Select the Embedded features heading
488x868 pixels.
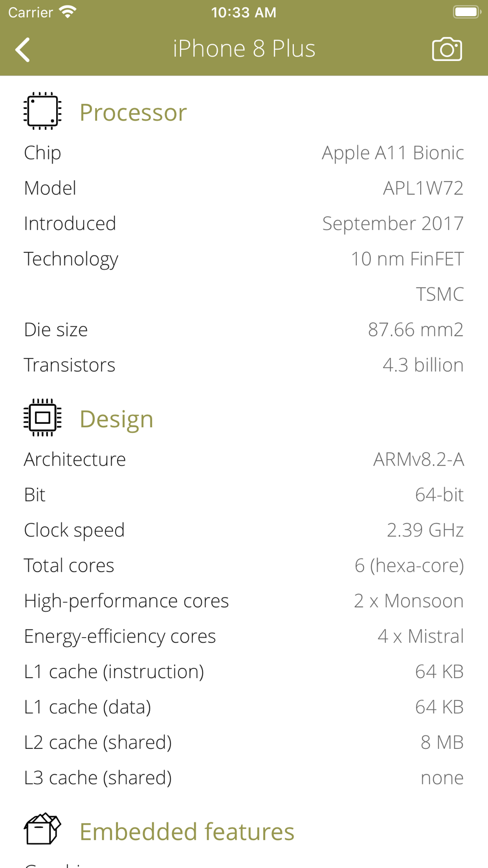coord(187,831)
